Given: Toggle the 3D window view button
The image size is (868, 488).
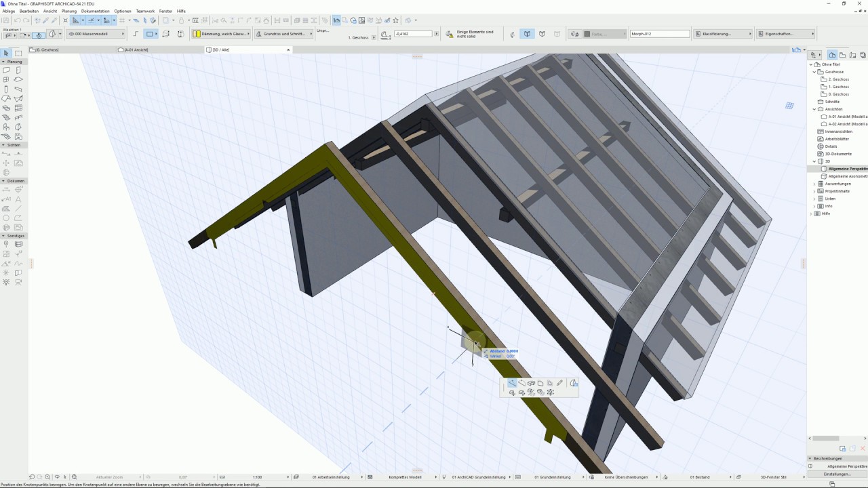Looking at the screenshot, I should [336, 20].
